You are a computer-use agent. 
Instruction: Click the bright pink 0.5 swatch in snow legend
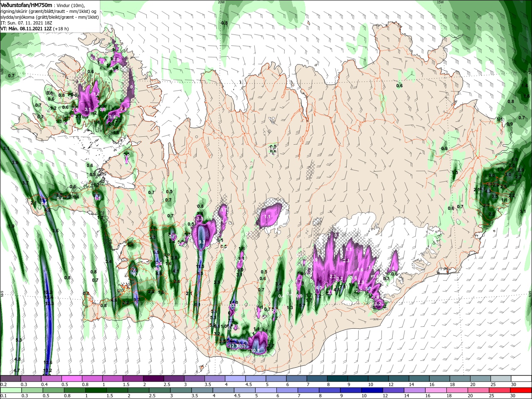coord(71,379)
